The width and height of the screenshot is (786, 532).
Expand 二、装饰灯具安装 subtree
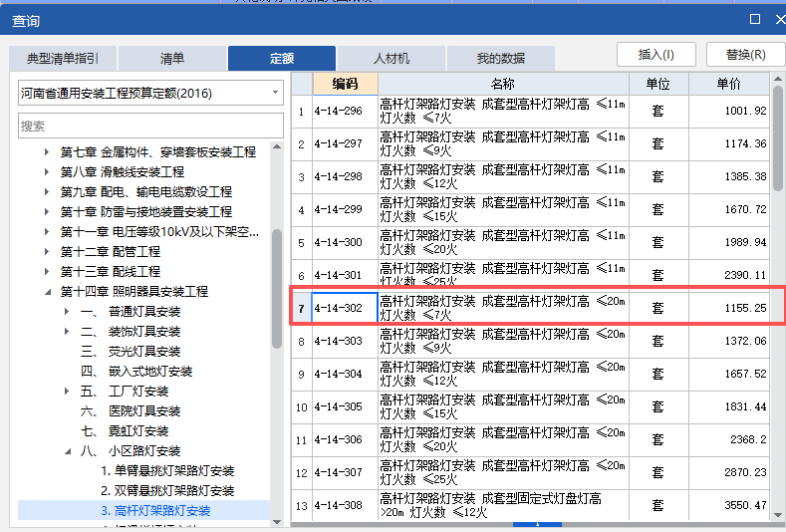(66, 331)
